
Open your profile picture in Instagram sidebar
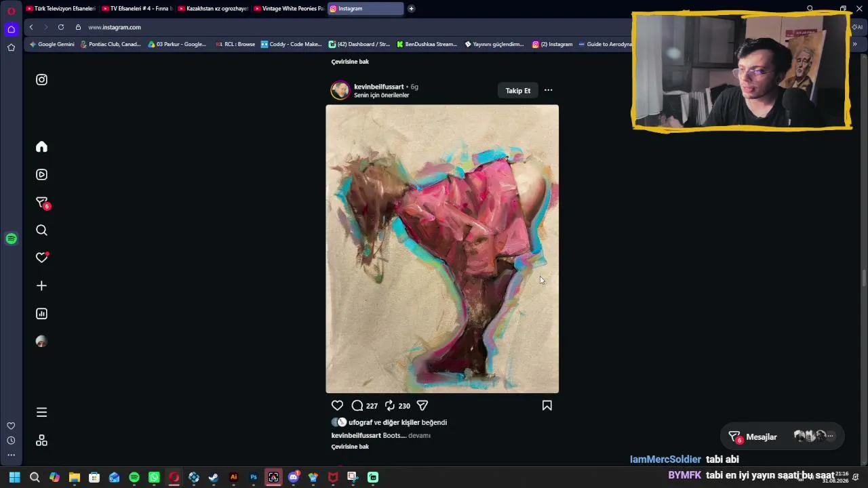pyautogui.click(x=41, y=342)
